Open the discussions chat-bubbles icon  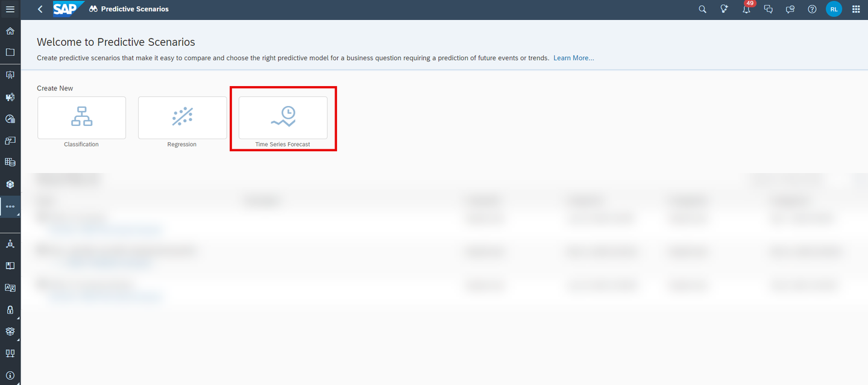[768, 9]
